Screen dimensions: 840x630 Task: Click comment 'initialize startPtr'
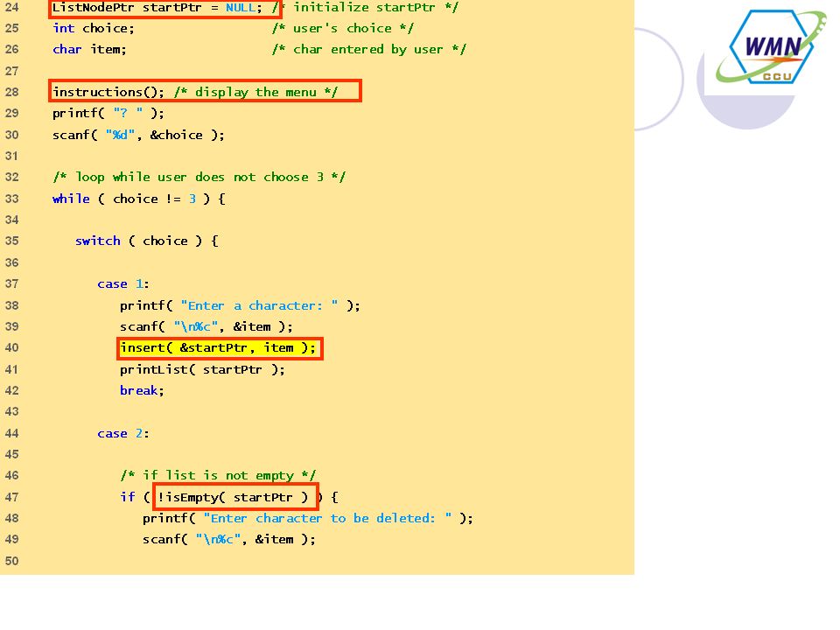[x=365, y=8]
